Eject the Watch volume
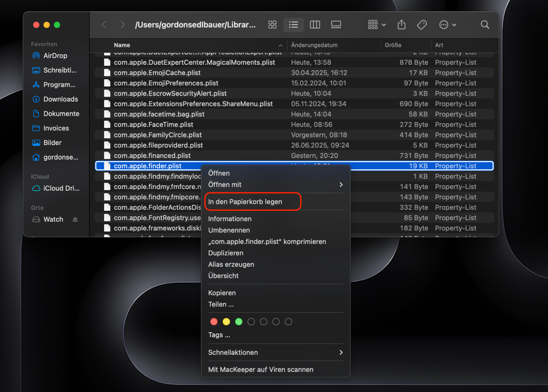 [x=75, y=219]
